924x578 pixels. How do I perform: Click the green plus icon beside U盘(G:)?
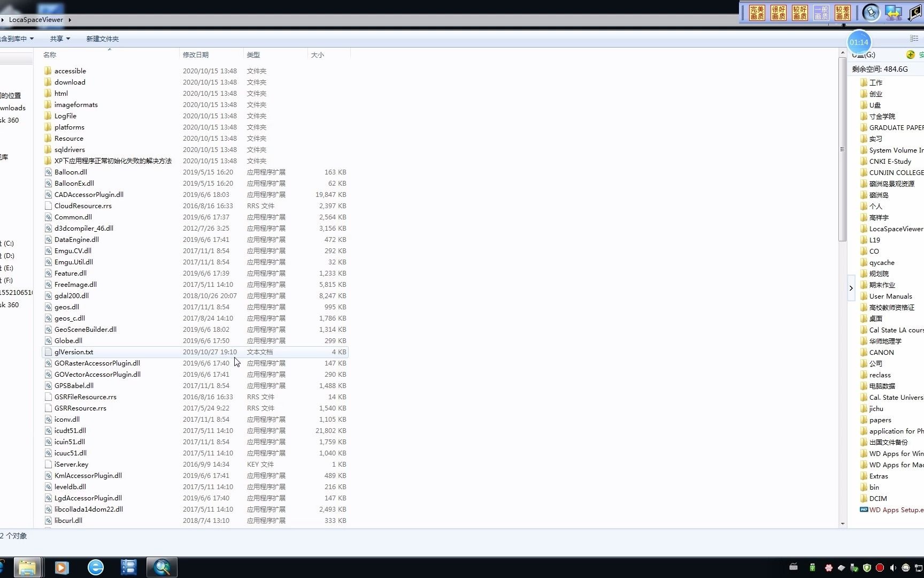pos(911,55)
